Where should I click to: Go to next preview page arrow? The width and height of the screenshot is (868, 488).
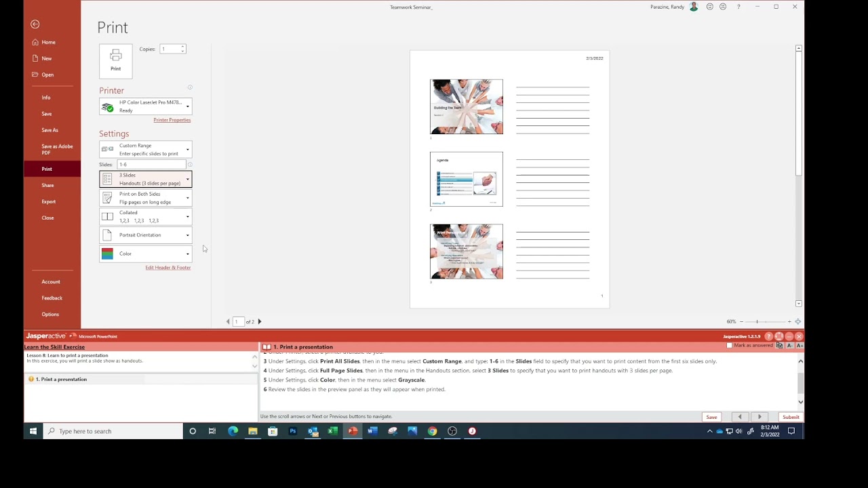[260, 322]
